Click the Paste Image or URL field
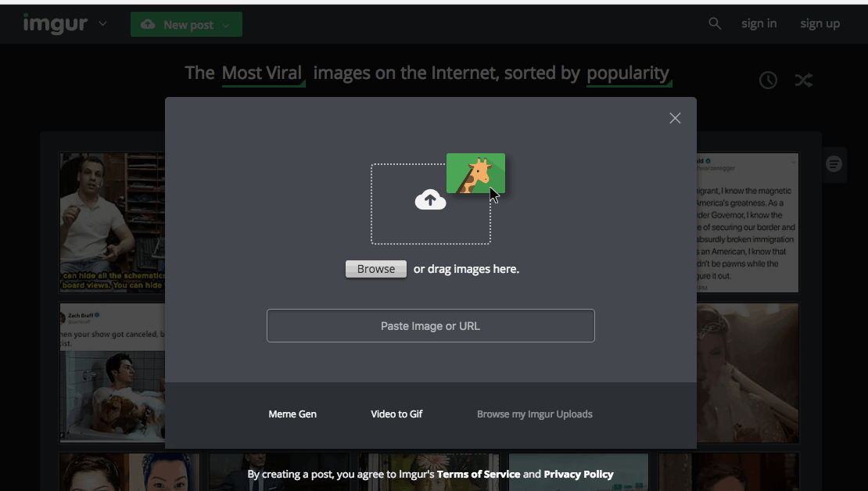The width and height of the screenshot is (868, 491). tap(431, 325)
